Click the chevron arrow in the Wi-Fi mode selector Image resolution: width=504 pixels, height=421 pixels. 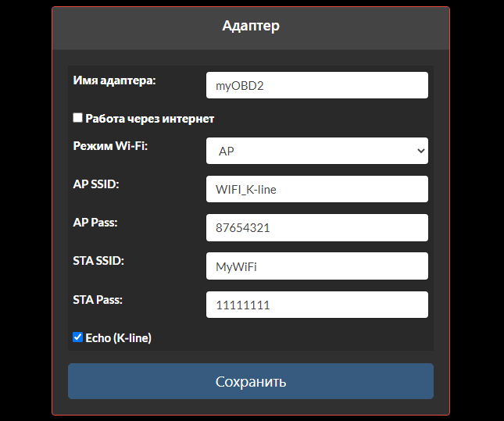(x=420, y=151)
